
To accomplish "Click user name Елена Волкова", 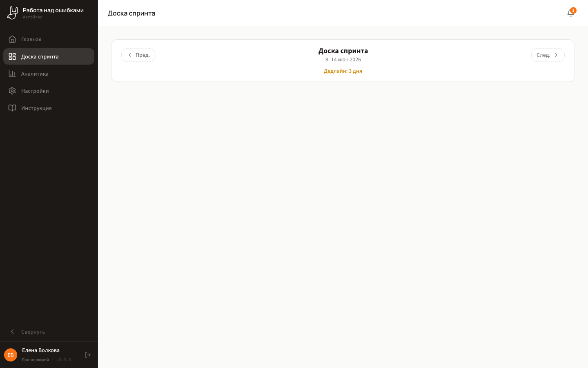I will click(41, 350).
